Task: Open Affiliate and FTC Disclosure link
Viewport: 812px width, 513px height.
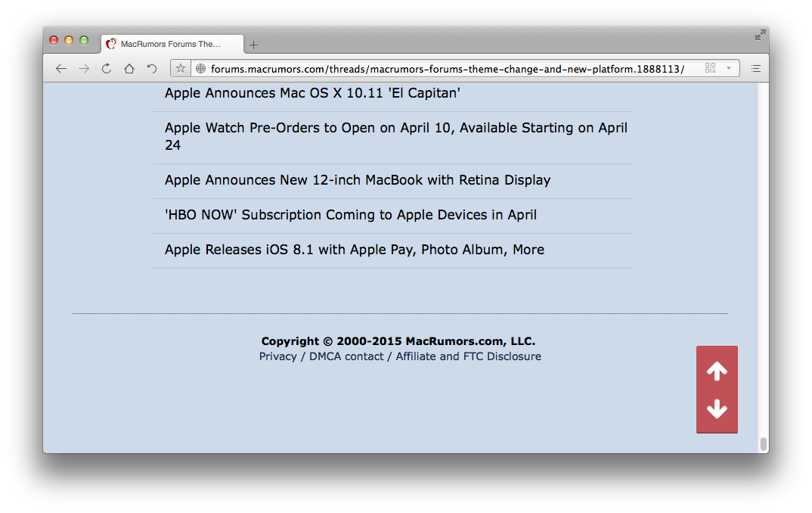Action: click(x=468, y=356)
